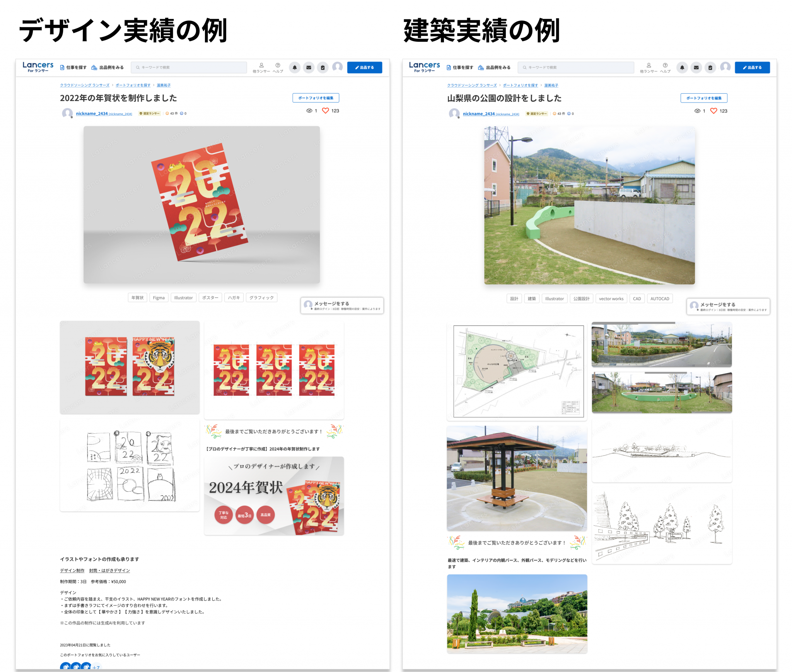The height and width of the screenshot is (672, 792).
Task: Toggle the heart like on the 2022年賀状 portfolio
Action: 326,111
